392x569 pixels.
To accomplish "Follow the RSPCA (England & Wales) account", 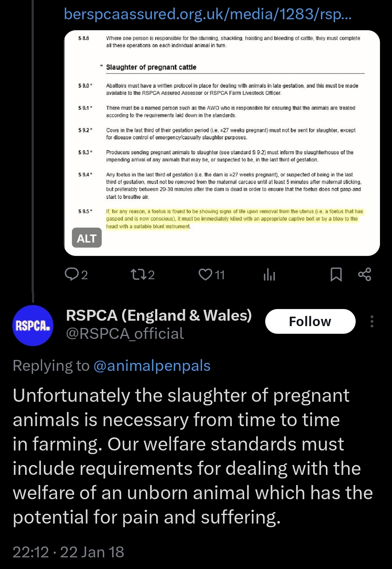I will tap(310, 321).
